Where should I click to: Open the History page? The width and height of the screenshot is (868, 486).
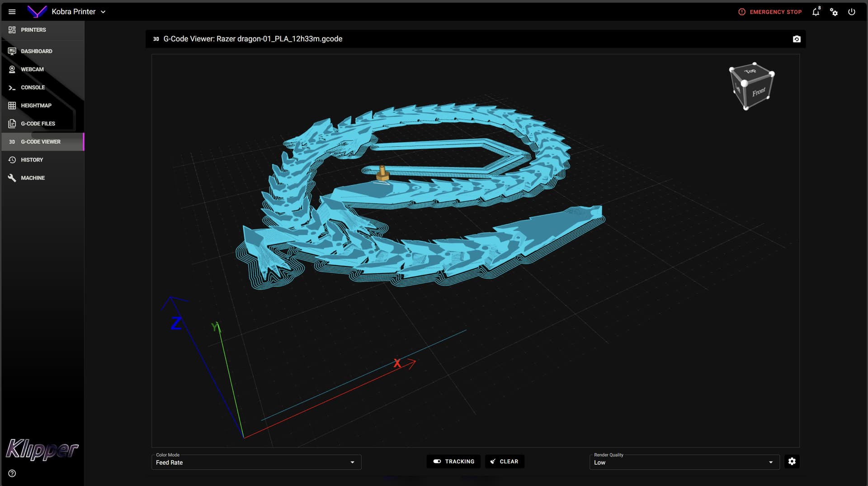point(42,160)
